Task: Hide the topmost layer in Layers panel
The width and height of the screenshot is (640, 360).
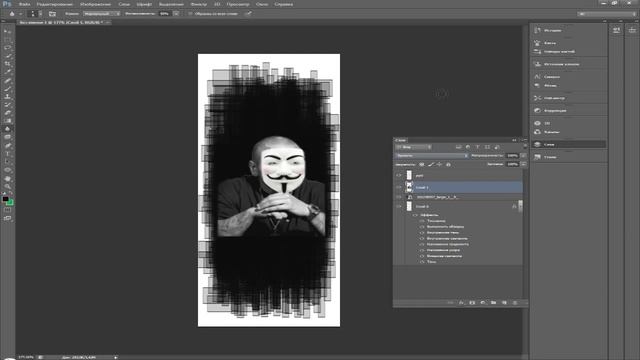Action: (399, 176)
